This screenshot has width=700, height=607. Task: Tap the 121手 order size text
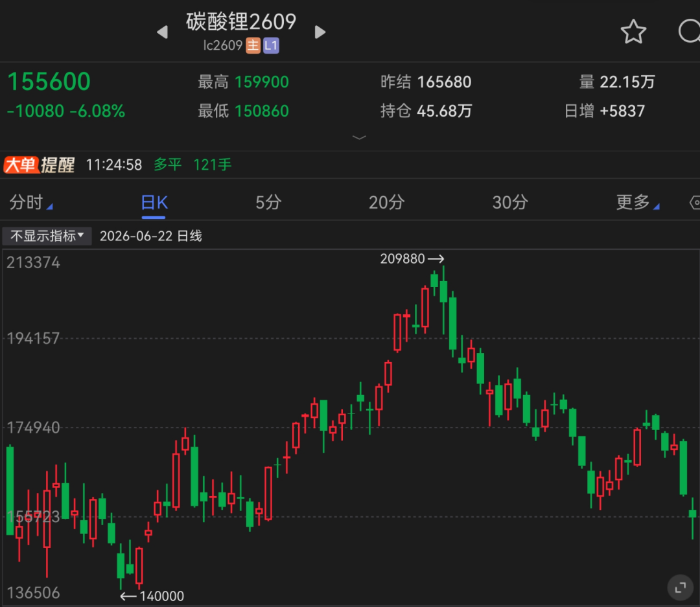213,165
